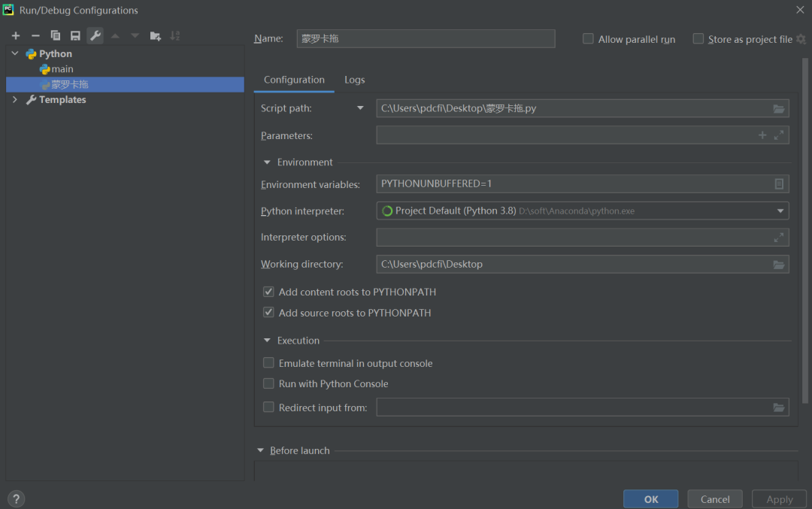
Task: Copy the selected configuration
Action: (56, 36)
